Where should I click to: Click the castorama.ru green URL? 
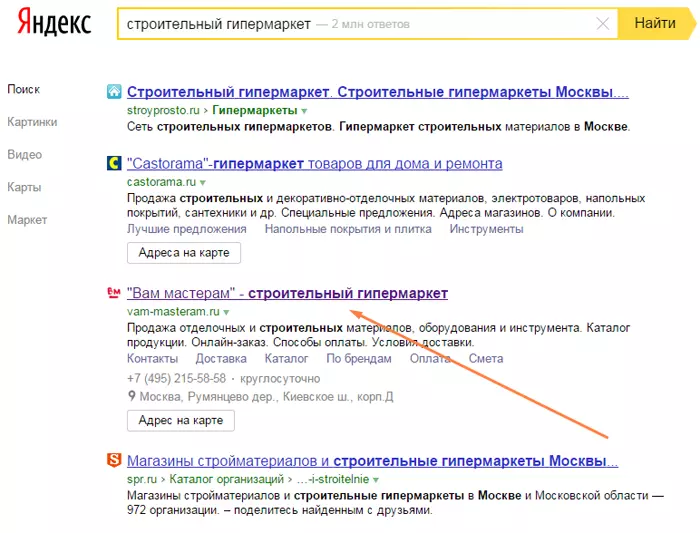[x=161, y=182]
